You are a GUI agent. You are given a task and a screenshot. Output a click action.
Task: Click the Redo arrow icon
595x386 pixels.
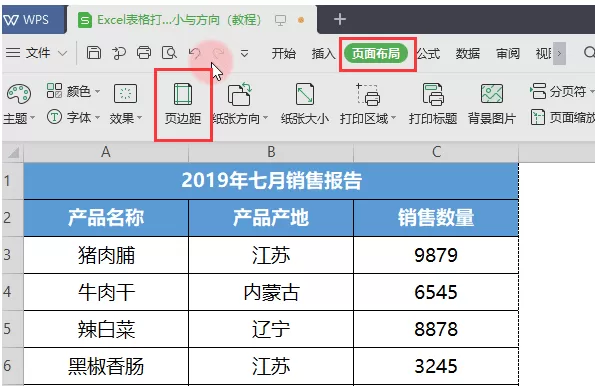pyautogui.click(x=218, y=54)
